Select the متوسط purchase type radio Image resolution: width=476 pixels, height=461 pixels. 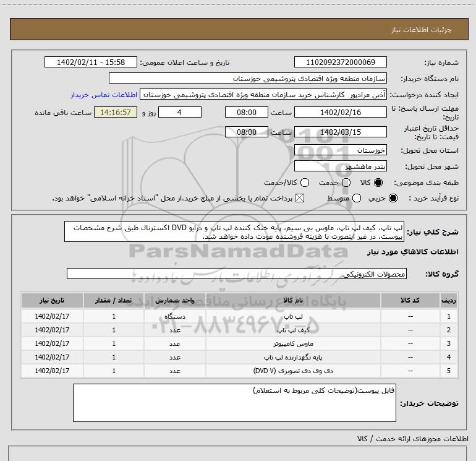(x=357, y=198)
